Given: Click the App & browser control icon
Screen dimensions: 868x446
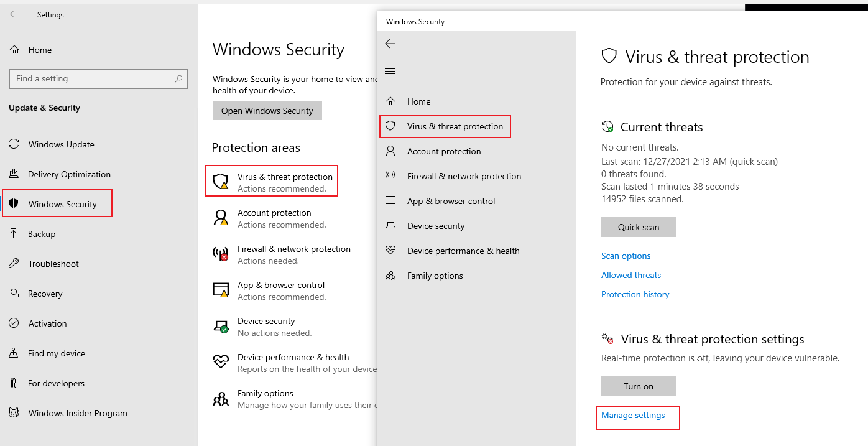Looking at the screenshot, I should [x=390, y=201].
